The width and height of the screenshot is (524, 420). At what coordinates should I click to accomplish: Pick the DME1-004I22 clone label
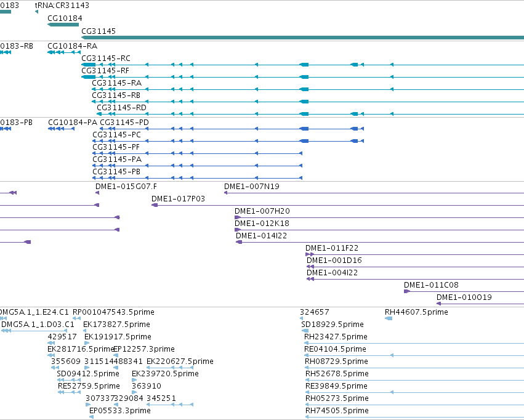(332, 273)
